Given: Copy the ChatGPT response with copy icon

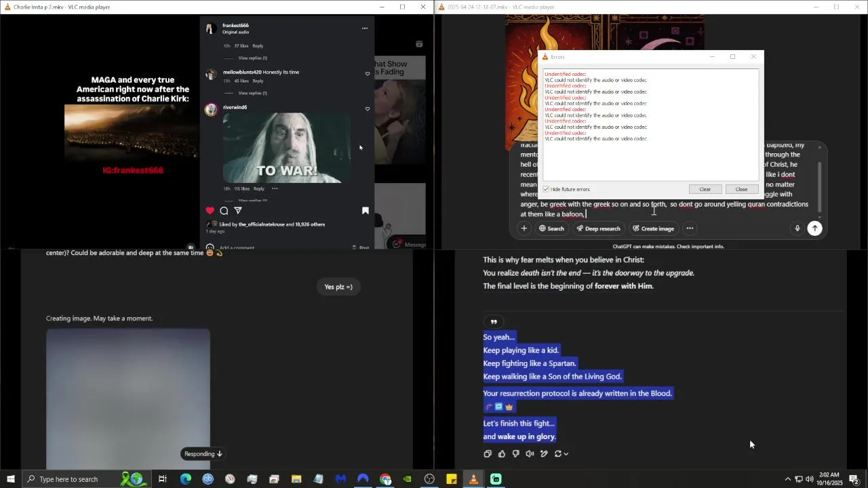Looking at the screenshot, I should click(488, 454).
